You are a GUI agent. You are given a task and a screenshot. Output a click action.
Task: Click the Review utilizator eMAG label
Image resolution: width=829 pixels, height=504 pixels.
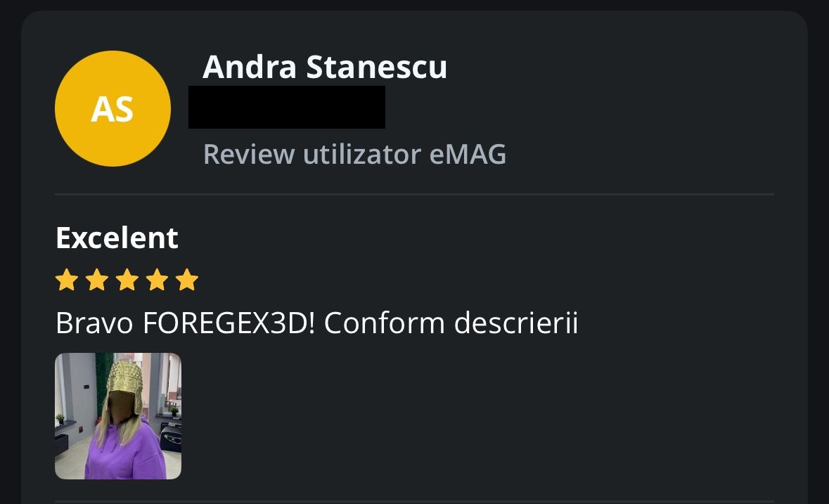click(355, 154)
